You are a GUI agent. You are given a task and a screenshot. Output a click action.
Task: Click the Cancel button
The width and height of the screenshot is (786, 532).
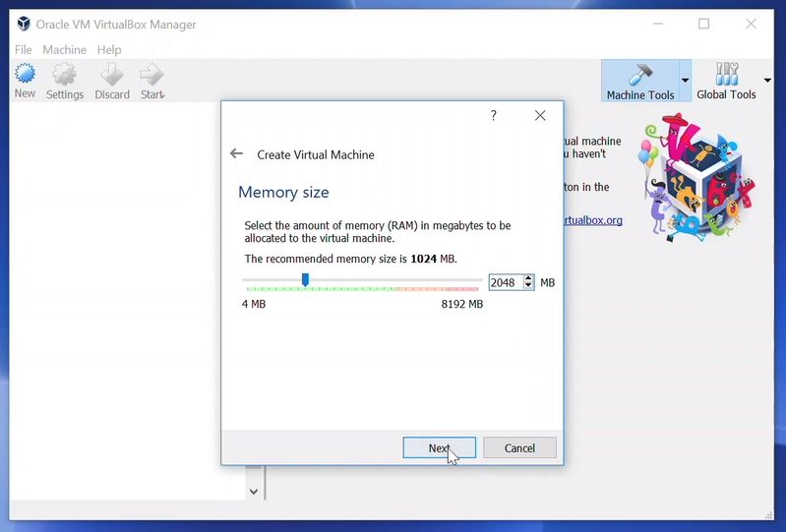coord(519,447)
